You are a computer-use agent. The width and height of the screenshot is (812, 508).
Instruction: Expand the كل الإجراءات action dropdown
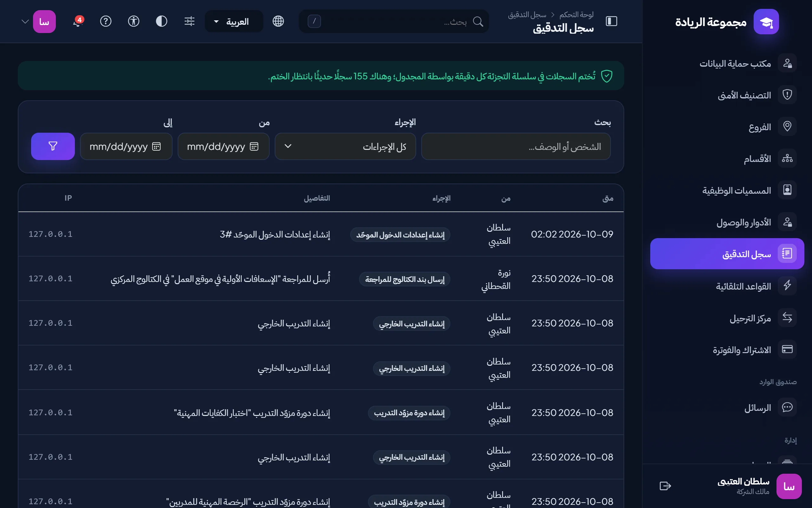345,146
